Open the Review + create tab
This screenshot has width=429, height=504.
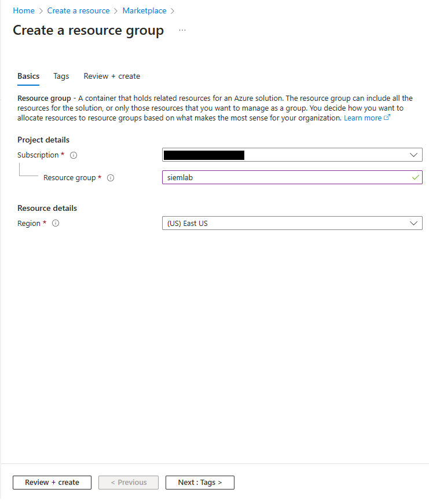pos(112,76)
